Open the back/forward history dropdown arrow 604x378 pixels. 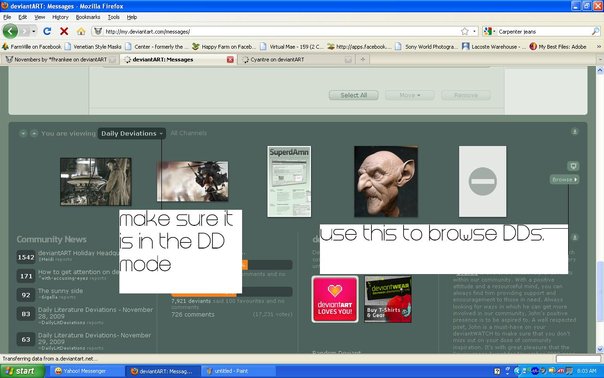click(x=34, y=31)
